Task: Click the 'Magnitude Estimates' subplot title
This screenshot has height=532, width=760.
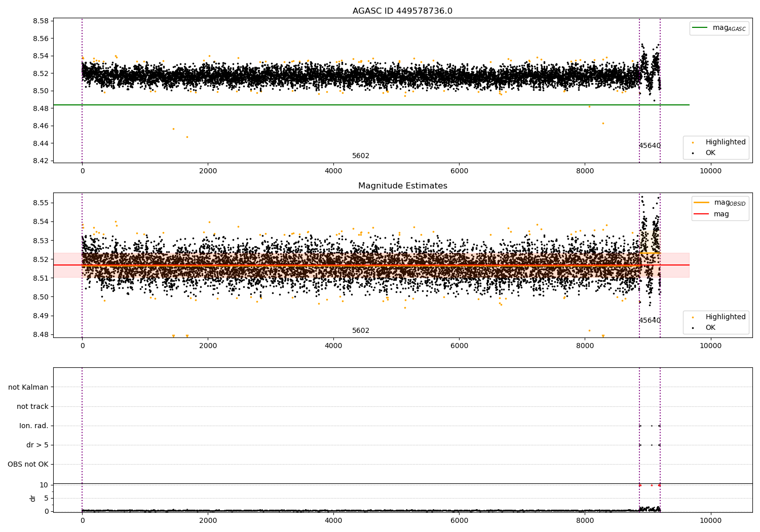Action: click(x=402, y=186)
